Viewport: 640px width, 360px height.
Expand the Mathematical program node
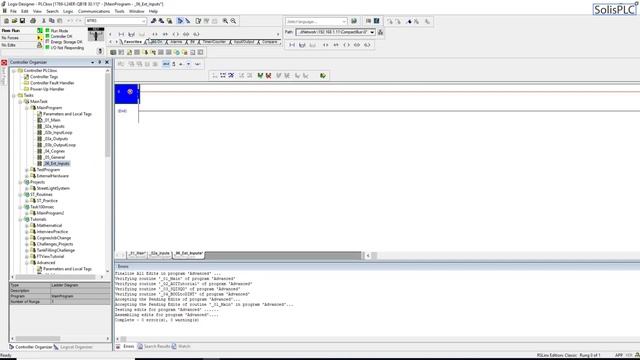coord(27,226)
